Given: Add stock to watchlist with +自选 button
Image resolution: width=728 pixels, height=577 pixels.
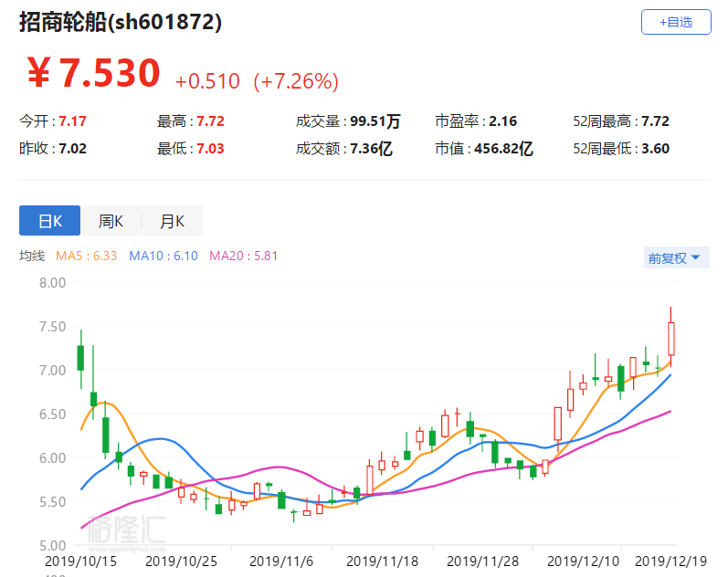Looking at the screenshot, I should [676, 22].
